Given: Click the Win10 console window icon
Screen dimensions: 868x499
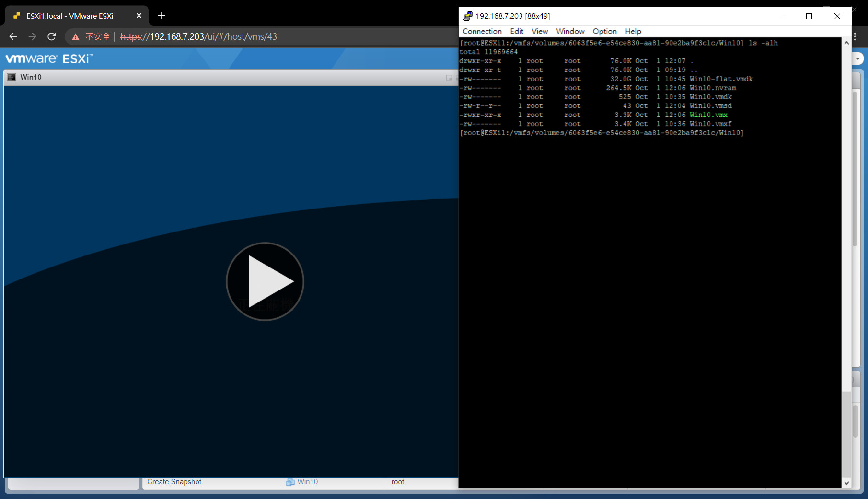Looking at the screenshot, I should pyautogui.click(x=12, y=77).
